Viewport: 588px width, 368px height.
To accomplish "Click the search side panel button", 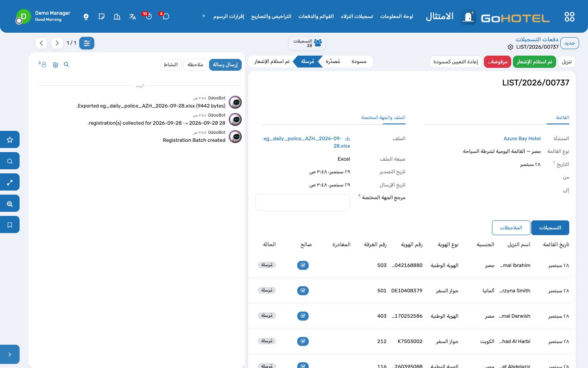I will (10, 161).
